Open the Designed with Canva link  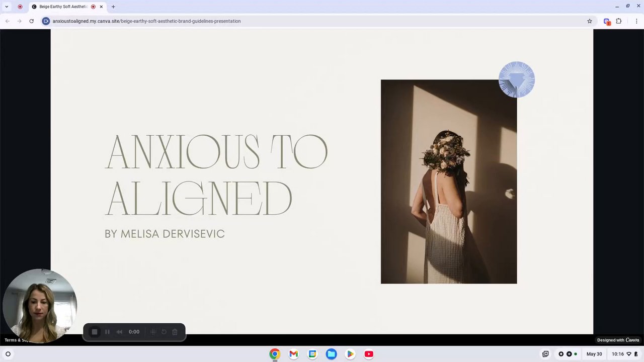tap(618, 340)
